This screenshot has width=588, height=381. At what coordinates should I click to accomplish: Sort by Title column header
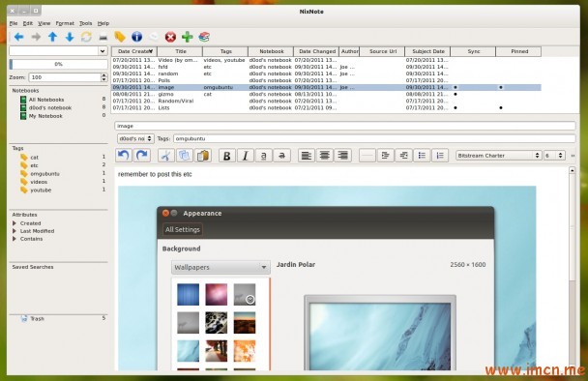pyautogui.click(x=180, y=51)
